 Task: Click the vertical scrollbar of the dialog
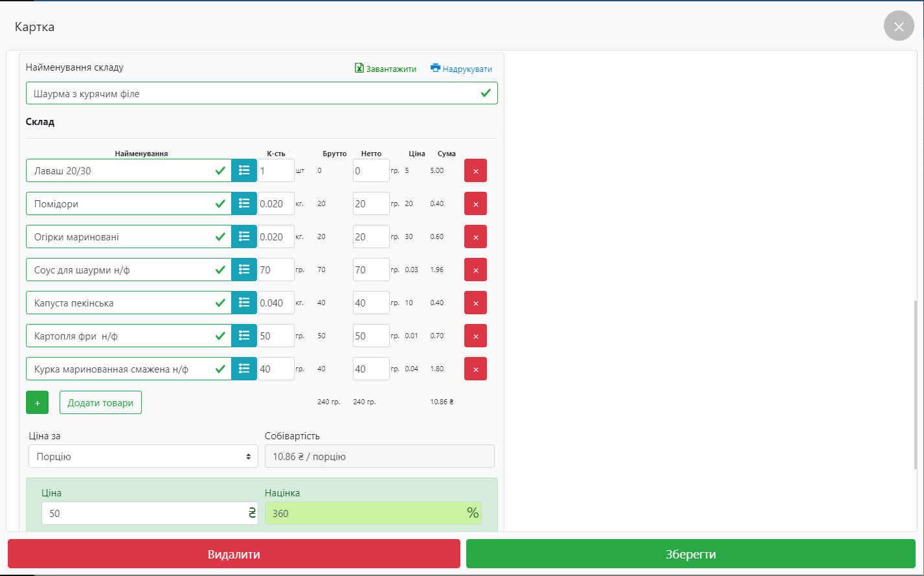coord(915,382)
